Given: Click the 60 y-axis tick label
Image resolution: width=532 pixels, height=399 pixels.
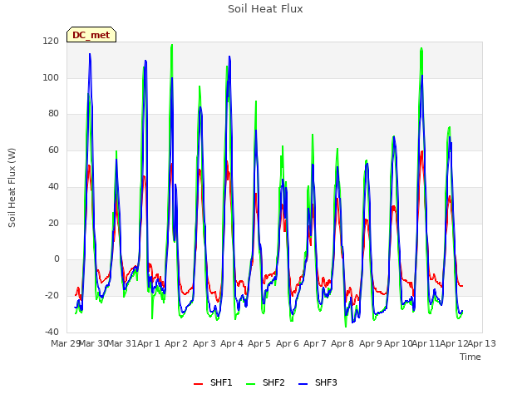Looking at the screenshot, I should (x=53, y=150).
